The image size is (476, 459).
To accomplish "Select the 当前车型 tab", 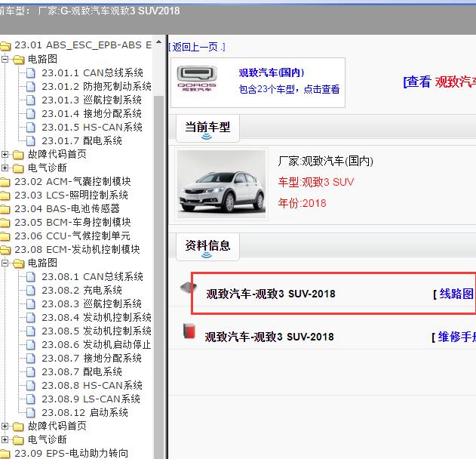I will tap(207, 128).
